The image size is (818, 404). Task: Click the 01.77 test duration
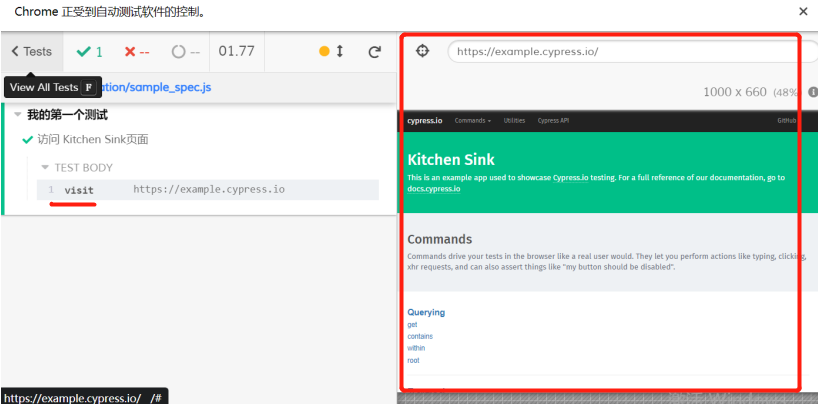236,51
